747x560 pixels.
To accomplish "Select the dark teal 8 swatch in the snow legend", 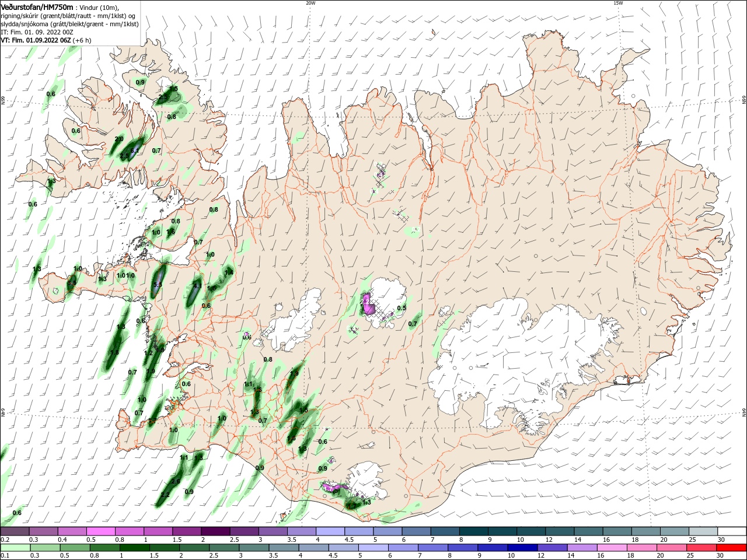I will click(x=473, y=531).
